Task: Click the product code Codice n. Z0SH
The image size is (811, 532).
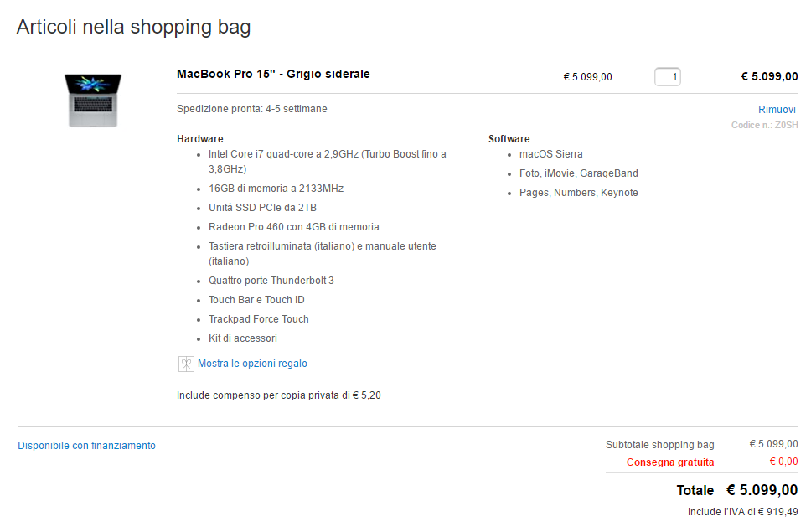Action: pos(764,125)
